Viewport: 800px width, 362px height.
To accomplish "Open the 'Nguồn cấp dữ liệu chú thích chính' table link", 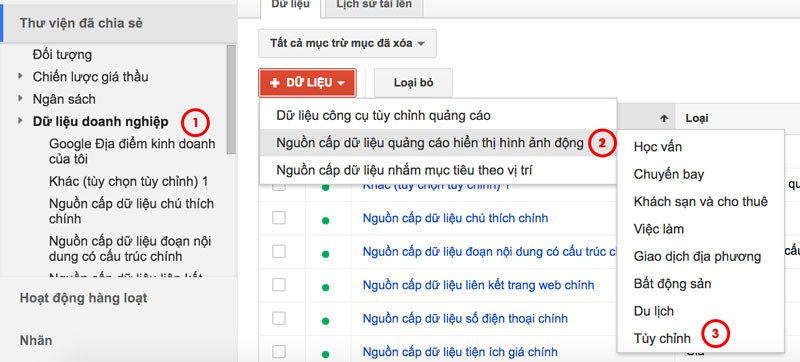I will [455, 218].
